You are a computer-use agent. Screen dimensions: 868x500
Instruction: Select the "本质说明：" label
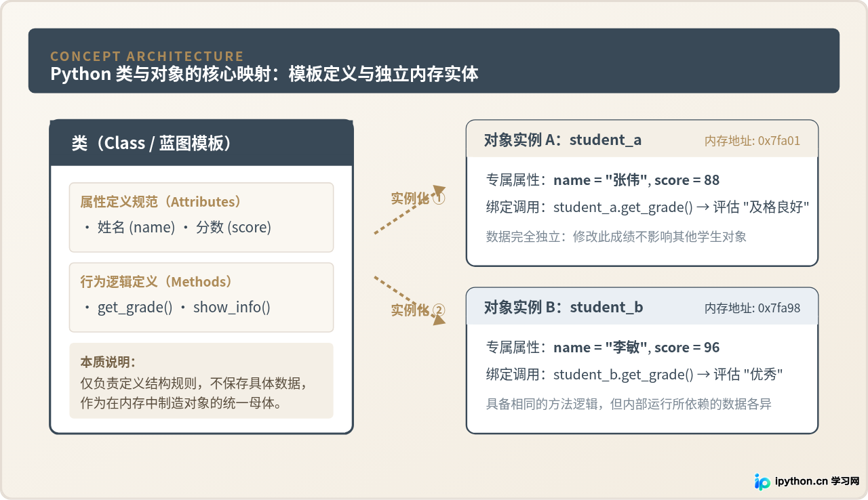(108, 362)
